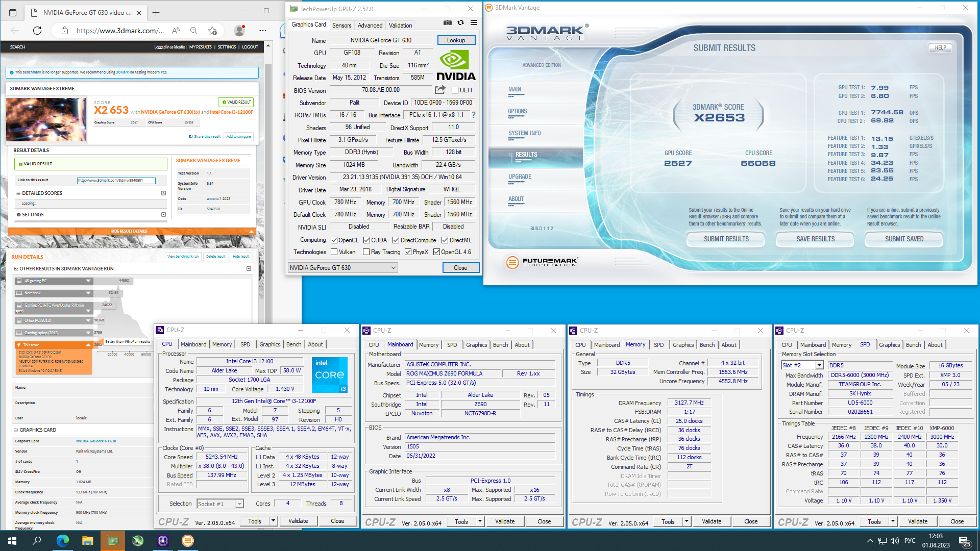The height and width of the screenshot is (551, 980).
Task: Click MY RESULTS link on 3dmark site
Action: coord(200,47)
